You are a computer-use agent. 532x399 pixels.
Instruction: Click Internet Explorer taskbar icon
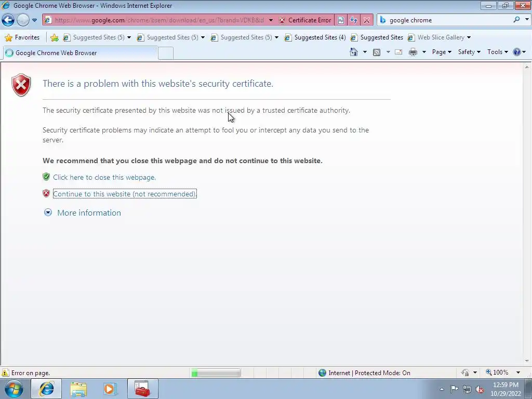[x=46, y=389]
